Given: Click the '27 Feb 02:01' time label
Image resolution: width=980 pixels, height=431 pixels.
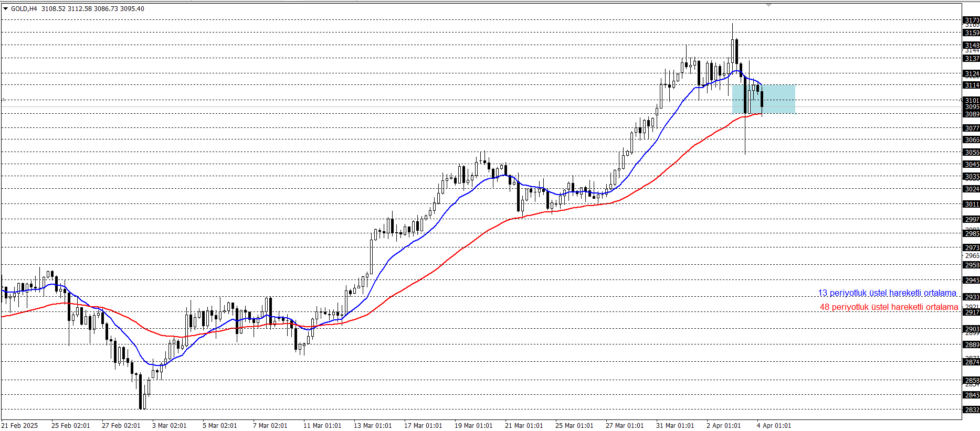Looking at the screenshot, I should point(121,426).
